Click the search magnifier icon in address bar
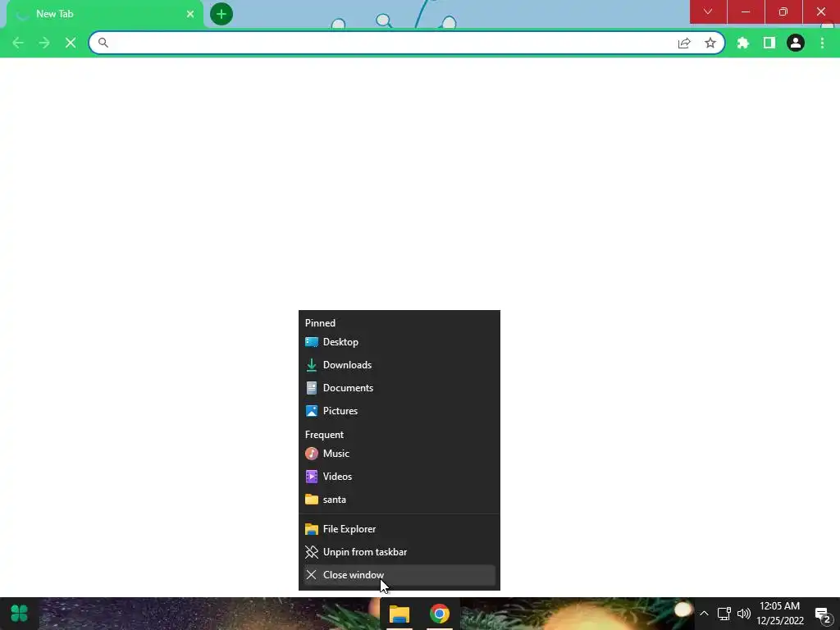 [103, 43]
